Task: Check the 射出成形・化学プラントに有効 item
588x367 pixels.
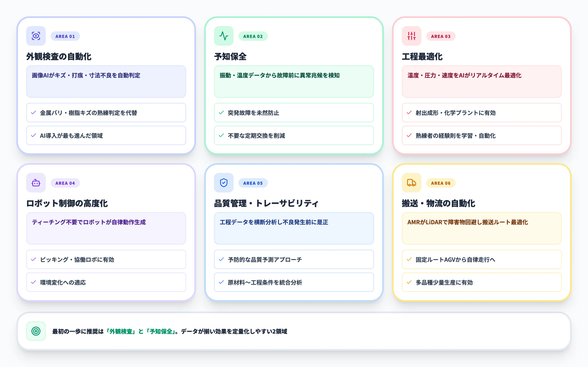Action: [x=482, y=113]
